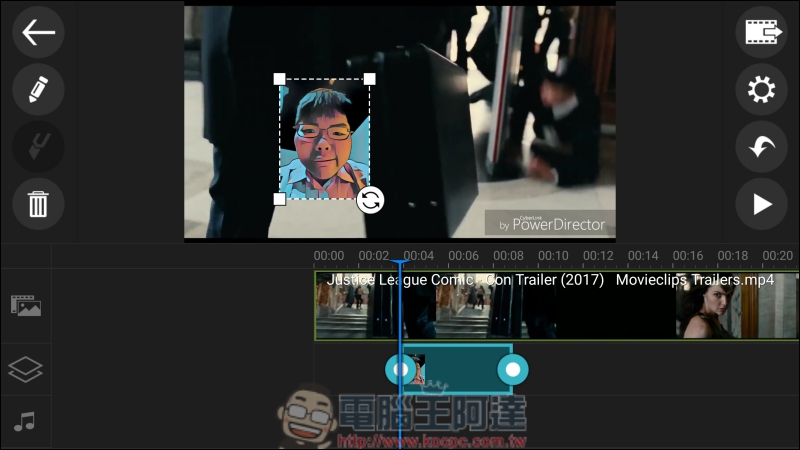Open the produce video export icon
This screenshot has width=800, height=450.
pyautogui.click(x=761, y=32)
